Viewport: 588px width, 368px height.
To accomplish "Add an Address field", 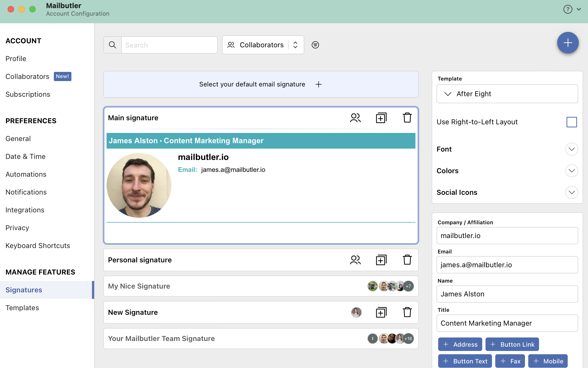I will click(x=460, y=344).
